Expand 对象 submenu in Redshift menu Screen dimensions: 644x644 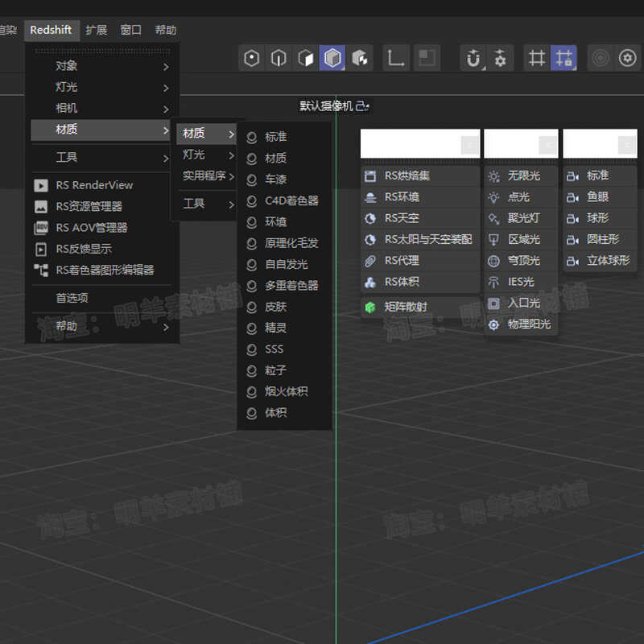pos(101,66)
